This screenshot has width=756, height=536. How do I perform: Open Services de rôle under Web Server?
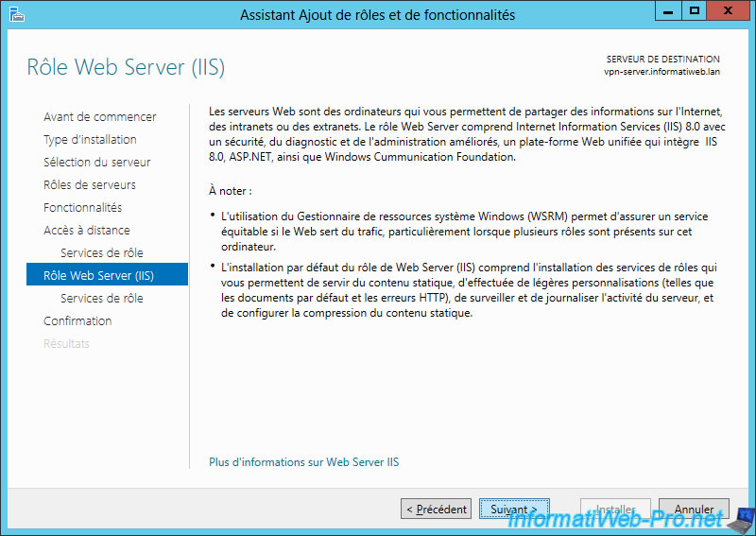click(102, 298)
